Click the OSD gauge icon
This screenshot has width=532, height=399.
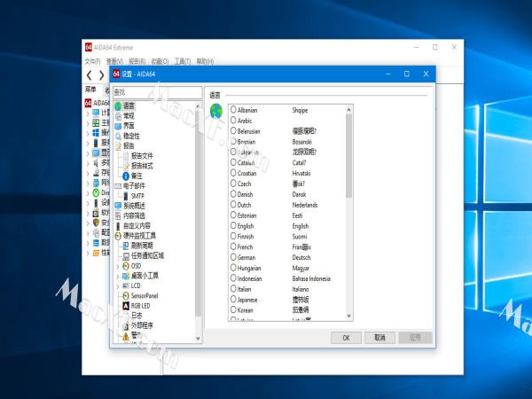point(126,266)
